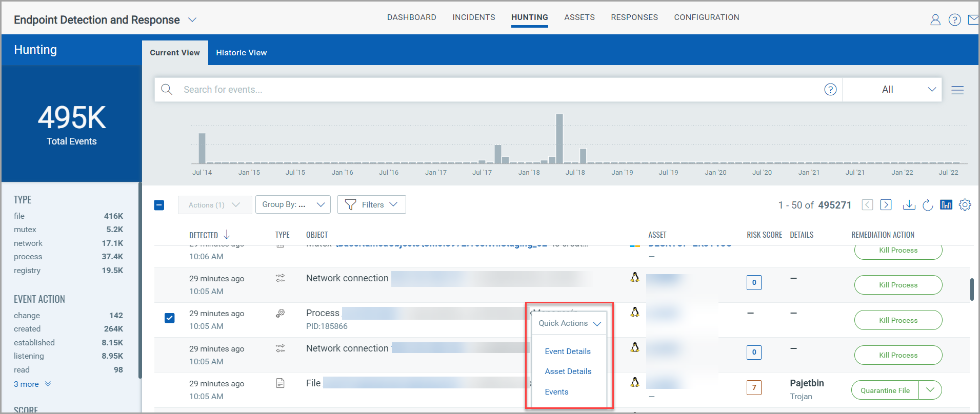Viewport: 980px width, 414px height.
Task: Click the Filters funnel icon
Action: [x=350, y=205]
